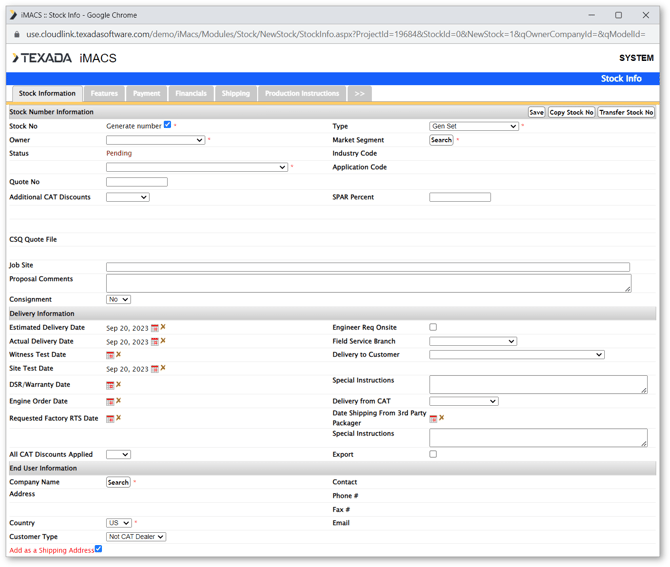This screenshot has width=670, height=567.
Task: Click the Save button
Action: (x=536, y=113)
